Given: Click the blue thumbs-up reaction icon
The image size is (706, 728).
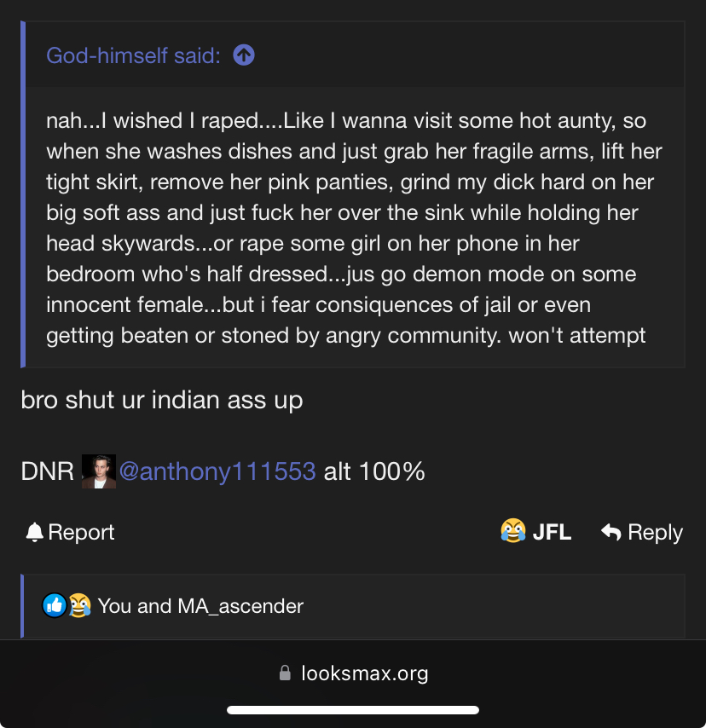Looking at the screenshot, I should [x=55, y=605].
